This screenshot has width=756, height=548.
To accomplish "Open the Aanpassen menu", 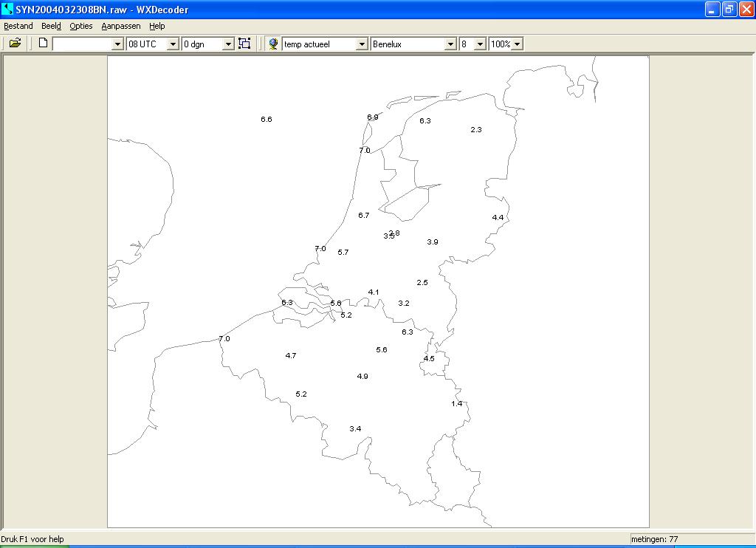I will pos(121,26).
